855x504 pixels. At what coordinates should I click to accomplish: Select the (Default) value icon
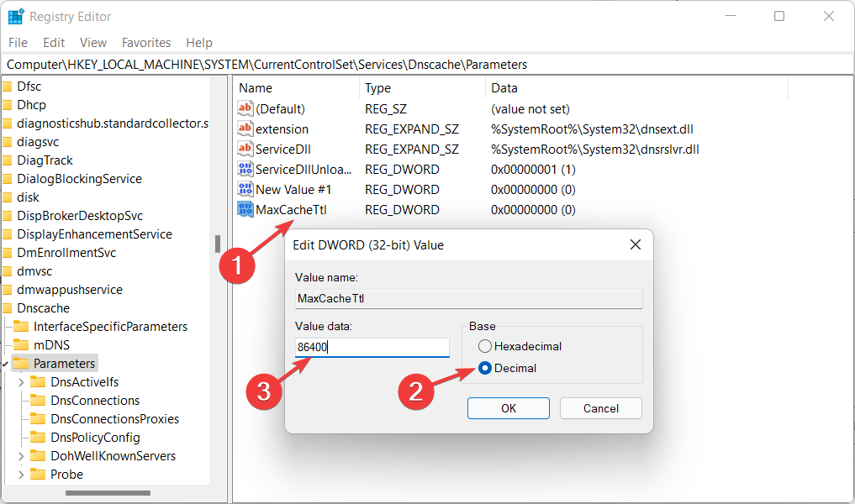245,109
